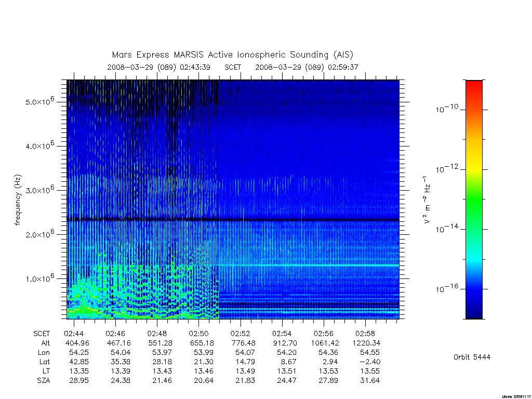This screenshot has width=532, height=399.
Task: Click the end timestamp 2008-03-29 (089) 02:59:37
Action: click(307, 67)
